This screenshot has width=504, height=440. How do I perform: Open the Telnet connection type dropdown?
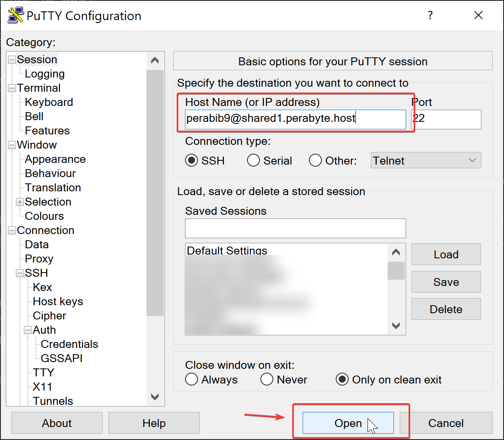click(426, 161)
